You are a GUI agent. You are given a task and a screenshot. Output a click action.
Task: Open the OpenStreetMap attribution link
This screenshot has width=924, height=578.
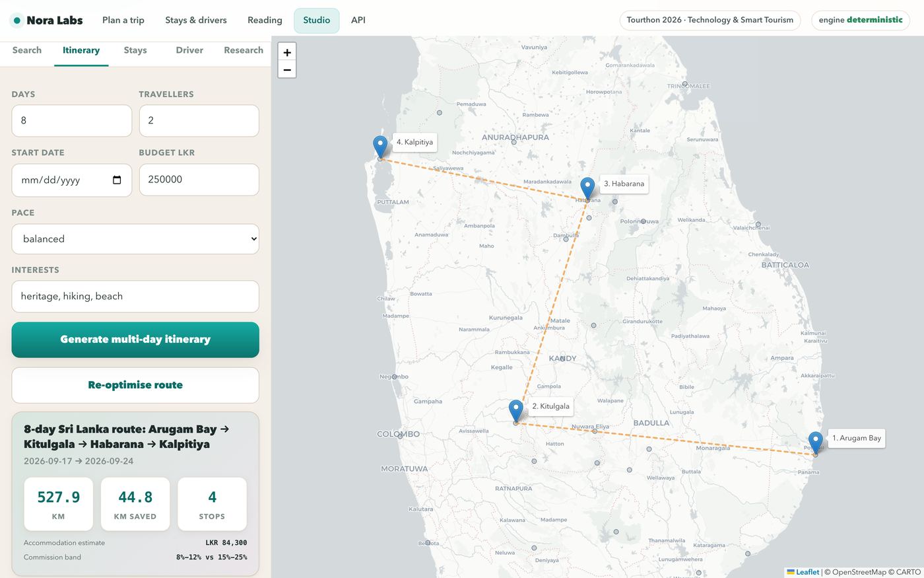(859, 572)
